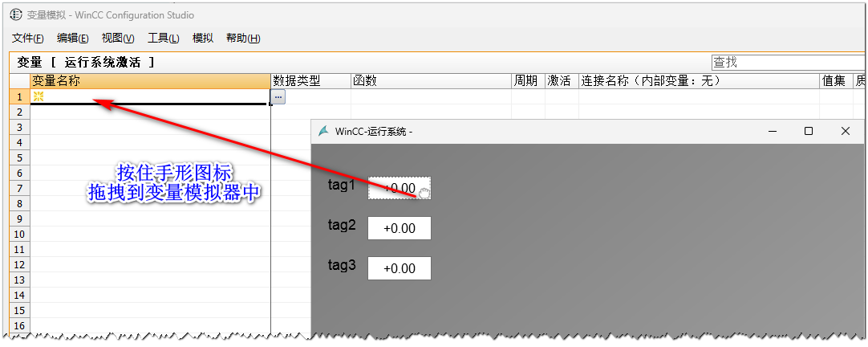Select the 变量名称 column header
The width and height of the screenshot is (868, 347).
coord(149,81)
